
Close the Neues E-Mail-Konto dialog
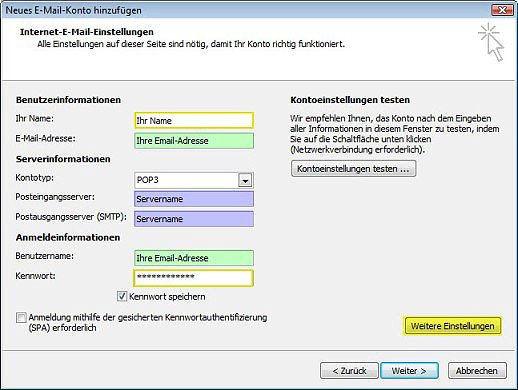click(502, 10)
